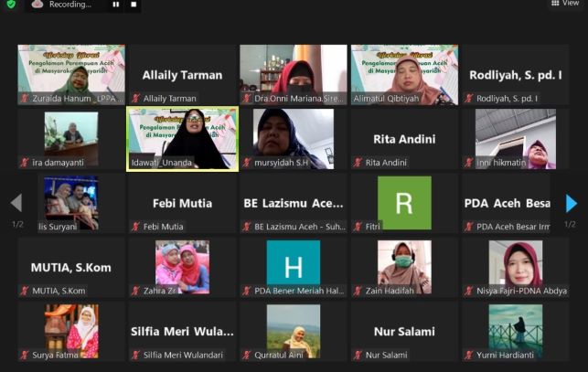
Task: Pause the recording
Action: [x=115, y=5]
